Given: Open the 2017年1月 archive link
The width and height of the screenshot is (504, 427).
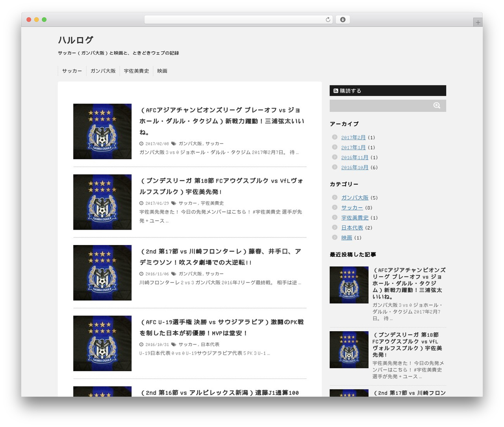Looking at the screenshot, I should click(x=354, y=147).
